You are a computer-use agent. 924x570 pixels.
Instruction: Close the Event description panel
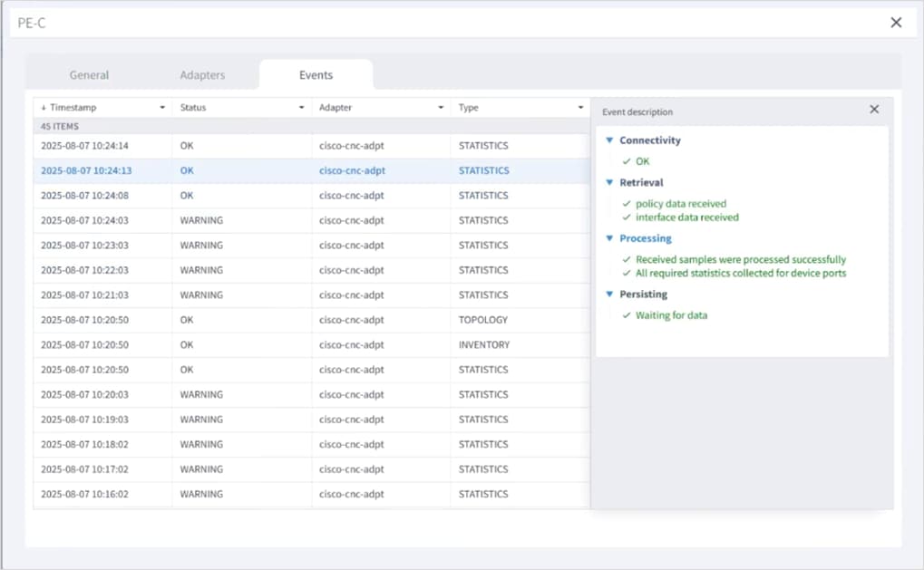click(874, 109)
